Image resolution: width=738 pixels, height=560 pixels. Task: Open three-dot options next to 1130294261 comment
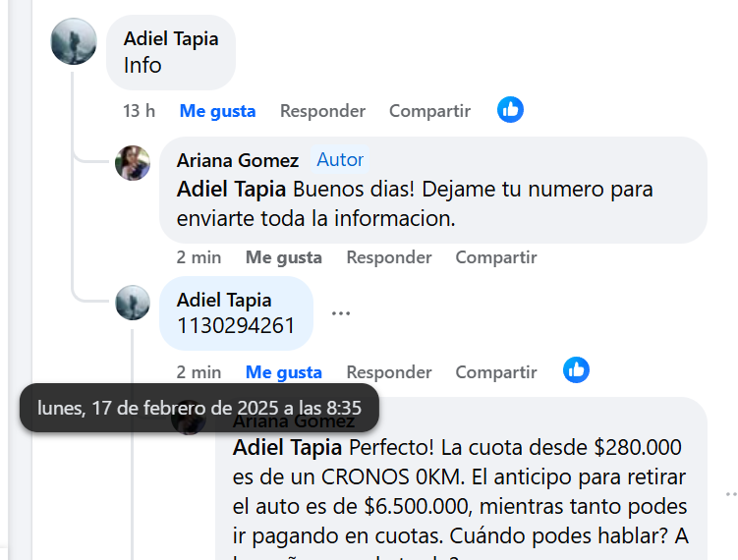(341, 313)
